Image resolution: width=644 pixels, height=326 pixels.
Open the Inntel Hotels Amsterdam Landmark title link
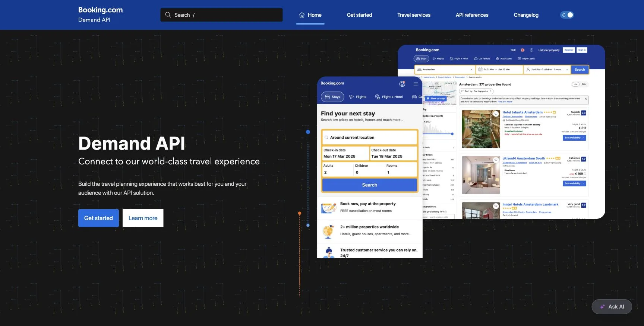point(530,204)
